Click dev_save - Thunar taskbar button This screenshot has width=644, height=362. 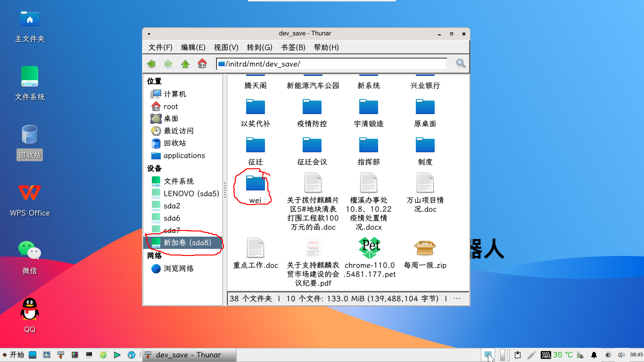(189, 355)
